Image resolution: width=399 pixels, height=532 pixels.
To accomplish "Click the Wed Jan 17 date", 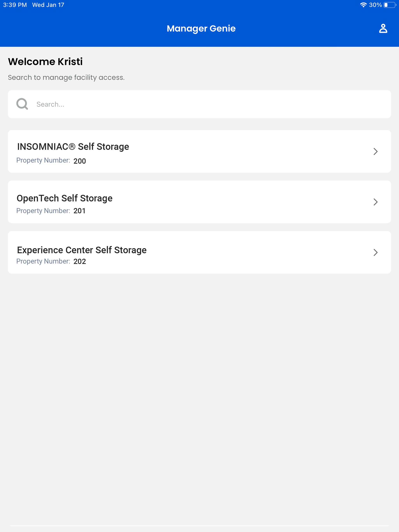I will (x=48, y=5).
